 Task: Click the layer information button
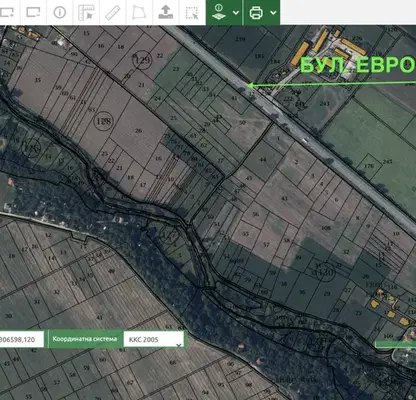coord(219,12)
